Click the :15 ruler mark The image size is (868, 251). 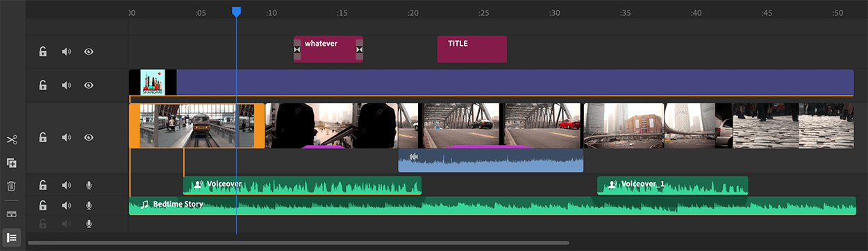pyautogui.click(x=342, y=13)
